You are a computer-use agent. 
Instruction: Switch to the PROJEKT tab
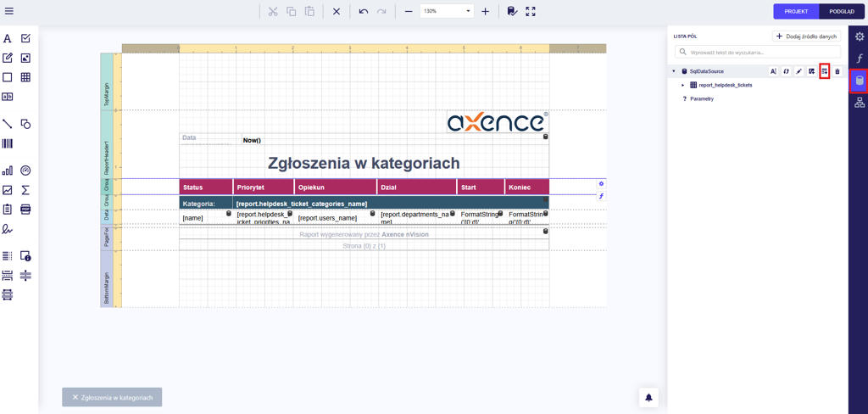click(x=796, y=12)
